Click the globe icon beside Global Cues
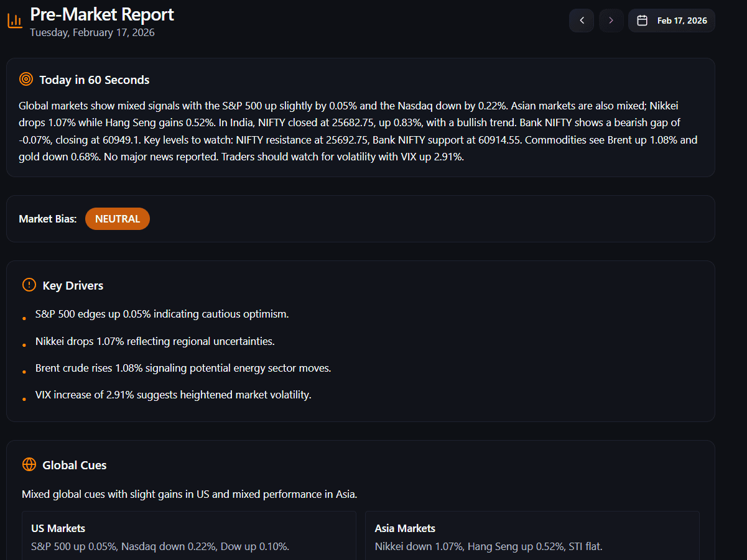 pos(29,464)
